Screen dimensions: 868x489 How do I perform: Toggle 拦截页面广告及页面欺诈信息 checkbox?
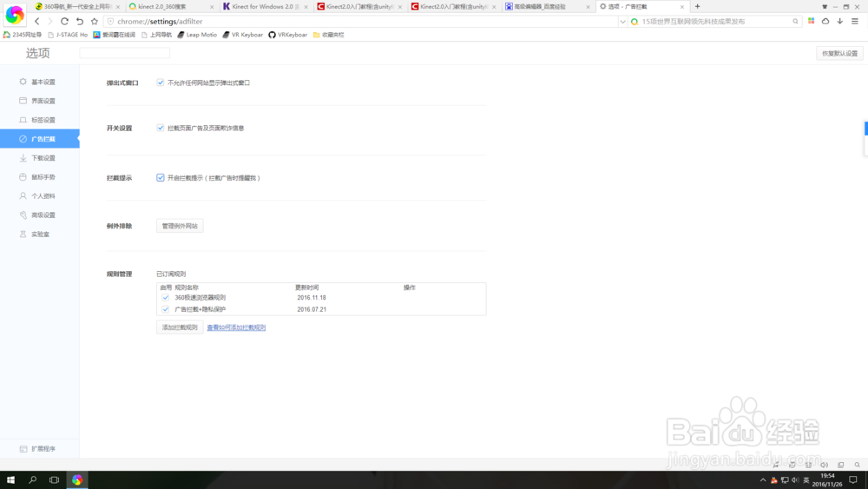pyautogui.click(x=161, y=128)
